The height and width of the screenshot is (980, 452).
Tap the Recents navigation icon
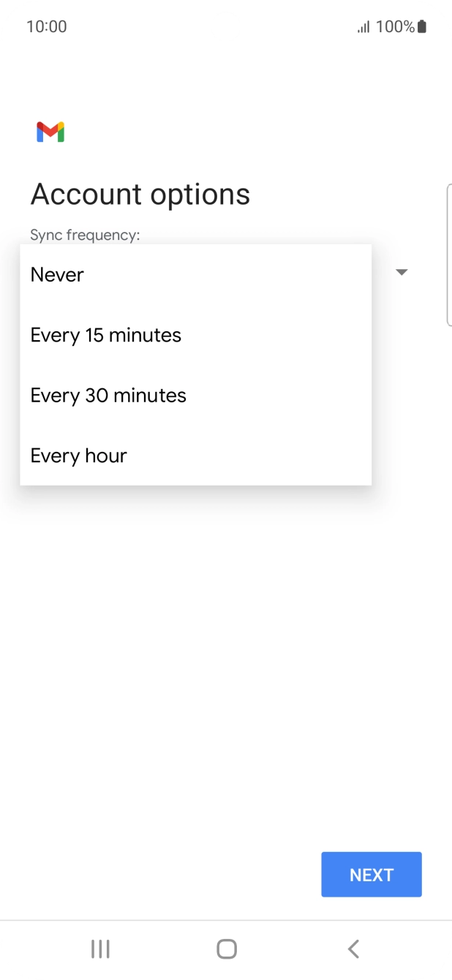99,949
